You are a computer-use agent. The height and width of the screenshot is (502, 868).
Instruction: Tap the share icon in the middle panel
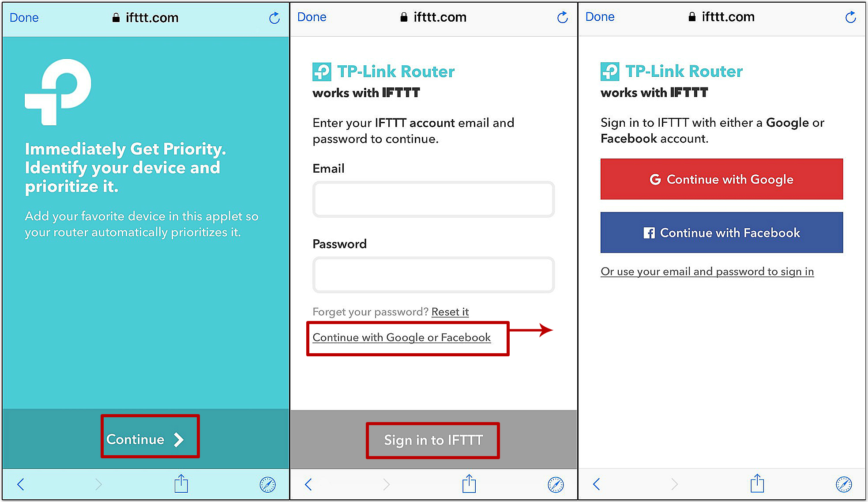pyautogui.click(x=469, y=483)
